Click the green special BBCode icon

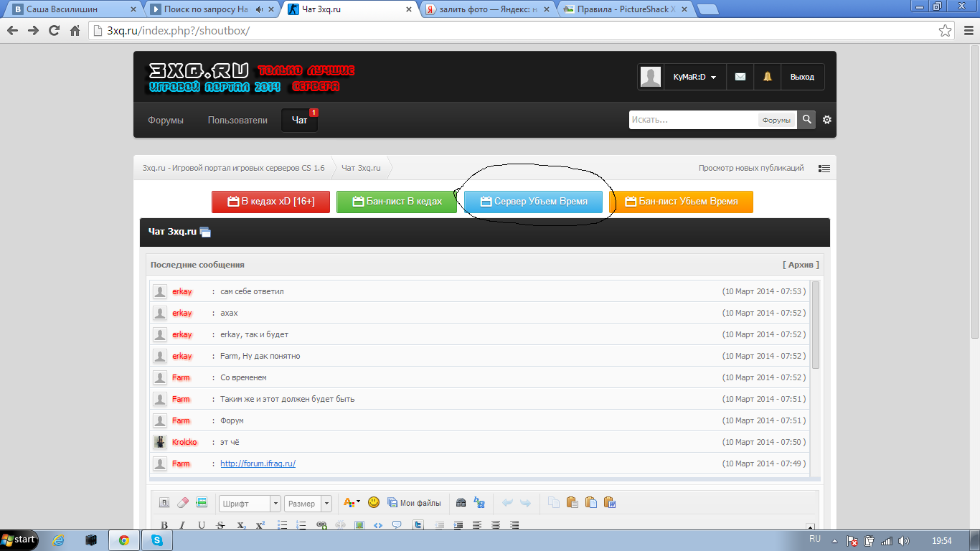coord(202,502)
